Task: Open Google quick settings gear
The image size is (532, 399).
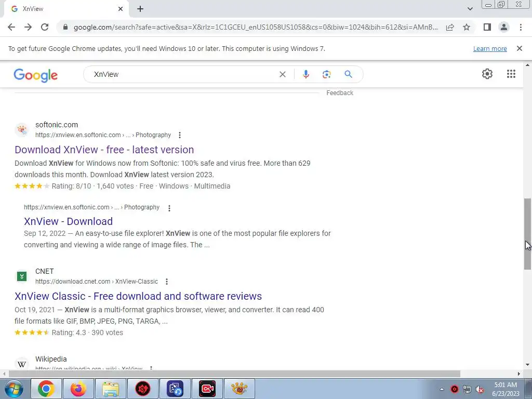Action: [487, 74]
